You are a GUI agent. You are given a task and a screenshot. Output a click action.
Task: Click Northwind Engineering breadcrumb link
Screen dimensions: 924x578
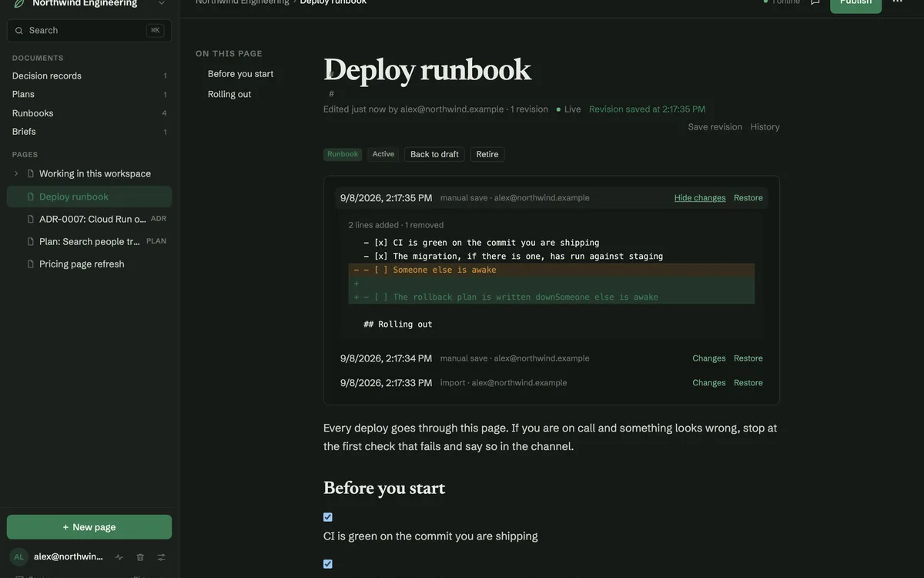pos(243,2)
